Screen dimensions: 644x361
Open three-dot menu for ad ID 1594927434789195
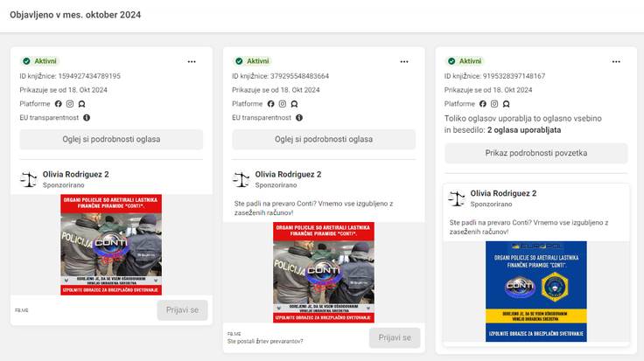[192, 61]
